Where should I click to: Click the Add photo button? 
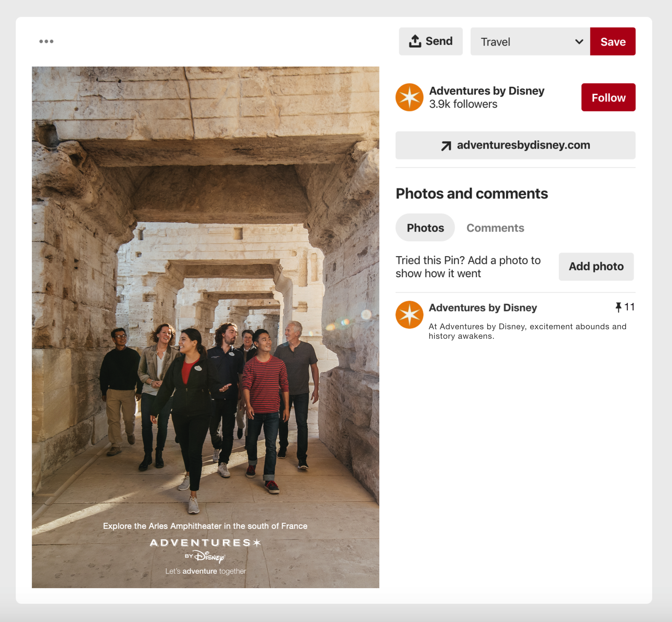pyautogui.click(x=596, y=267)
